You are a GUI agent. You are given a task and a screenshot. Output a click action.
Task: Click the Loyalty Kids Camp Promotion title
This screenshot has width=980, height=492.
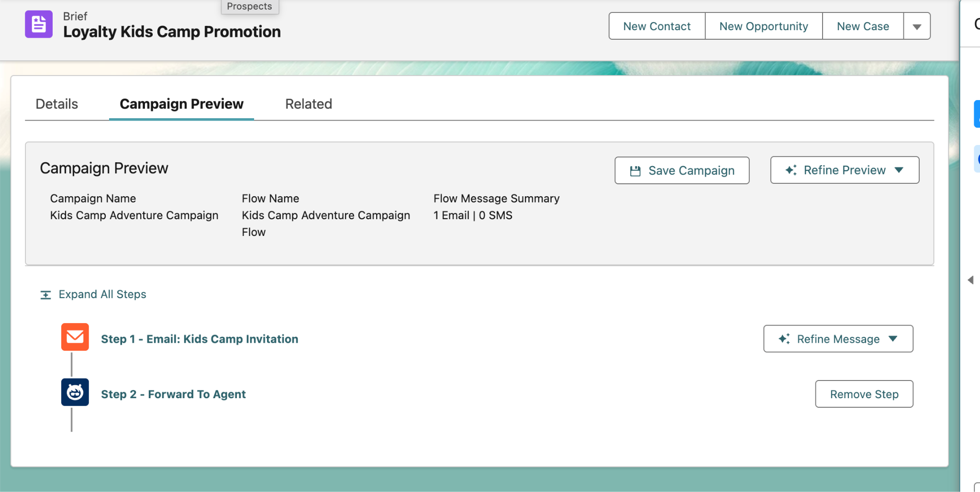point(172,32)
